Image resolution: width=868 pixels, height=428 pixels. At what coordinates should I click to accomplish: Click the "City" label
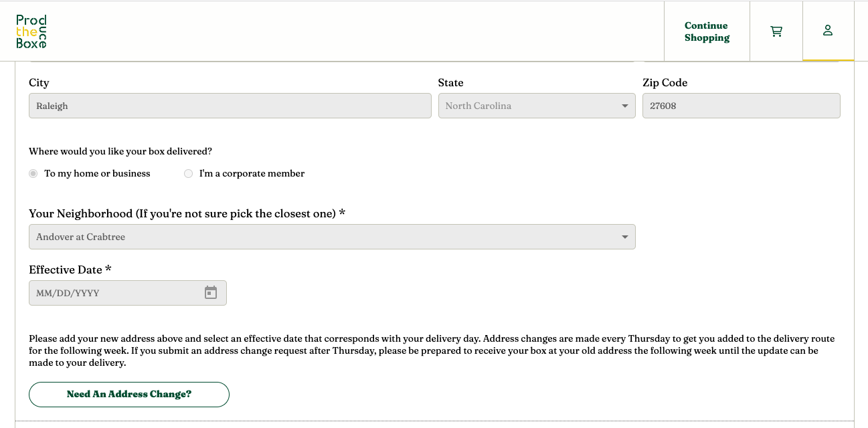point(39,83)
